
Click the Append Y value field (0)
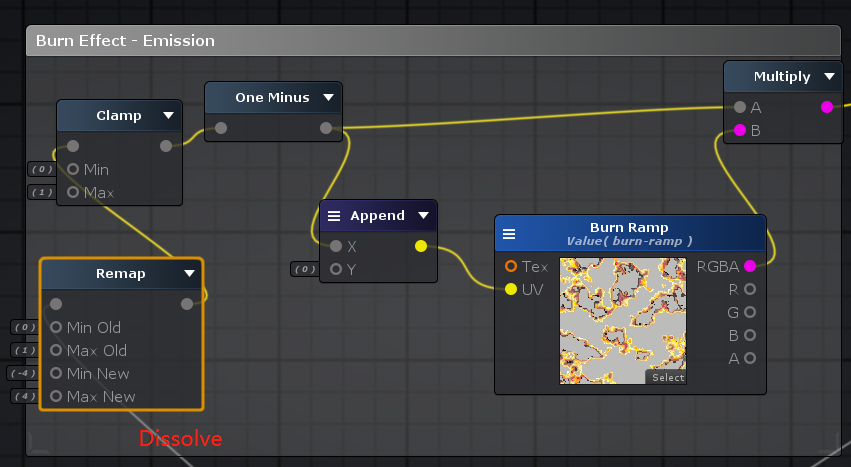(x=305, y=269)
